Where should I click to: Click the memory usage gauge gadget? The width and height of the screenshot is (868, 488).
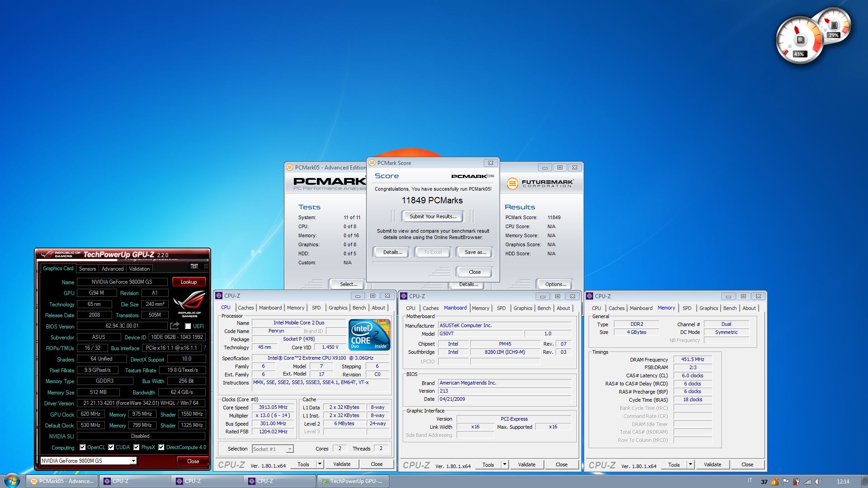[834, 25]
